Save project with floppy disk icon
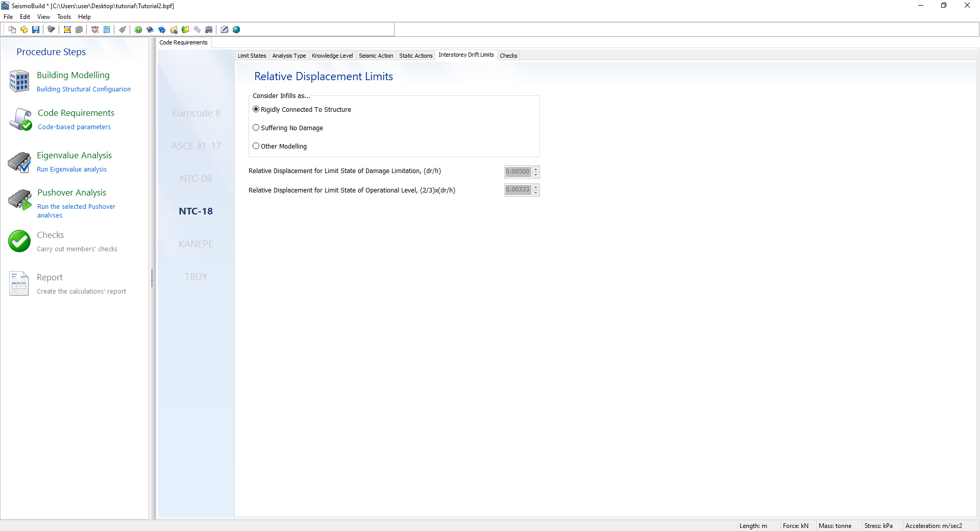Screen dimensions: 980x531 [36, 30]
